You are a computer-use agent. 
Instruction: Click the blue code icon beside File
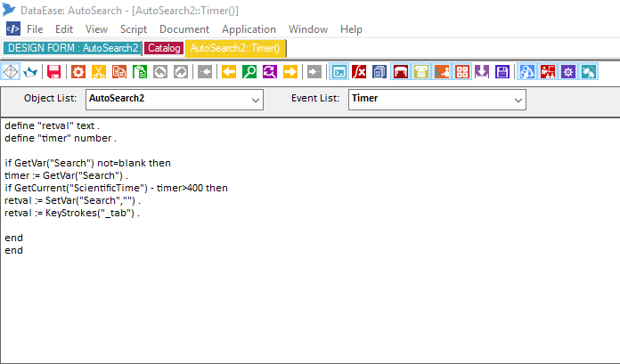(x=13, y=28)
